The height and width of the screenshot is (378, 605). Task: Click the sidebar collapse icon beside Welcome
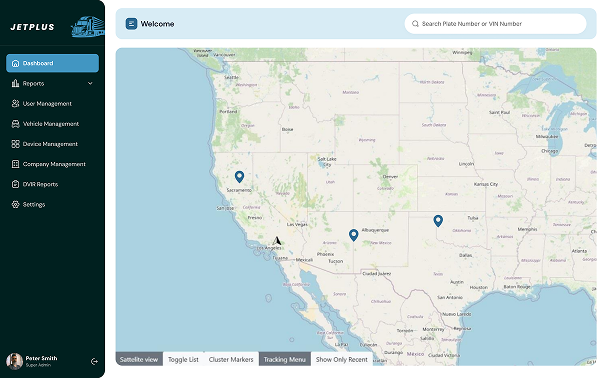[x=131, y=24]
